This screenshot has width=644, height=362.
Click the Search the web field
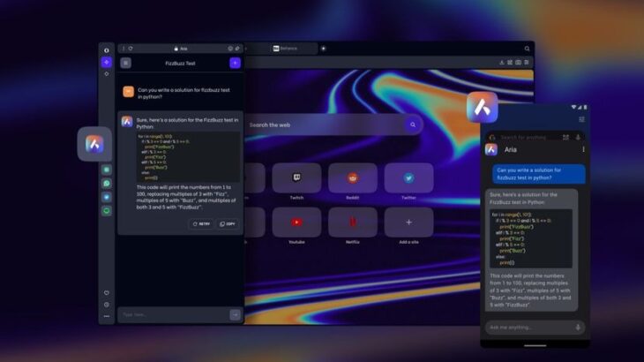click(326, 125)
